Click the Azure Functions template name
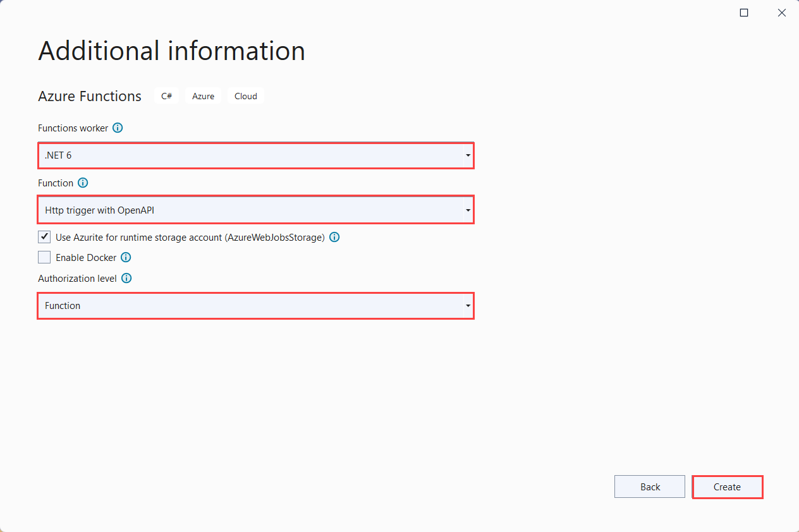Screen dimensions: 799x532 point(90,96)
